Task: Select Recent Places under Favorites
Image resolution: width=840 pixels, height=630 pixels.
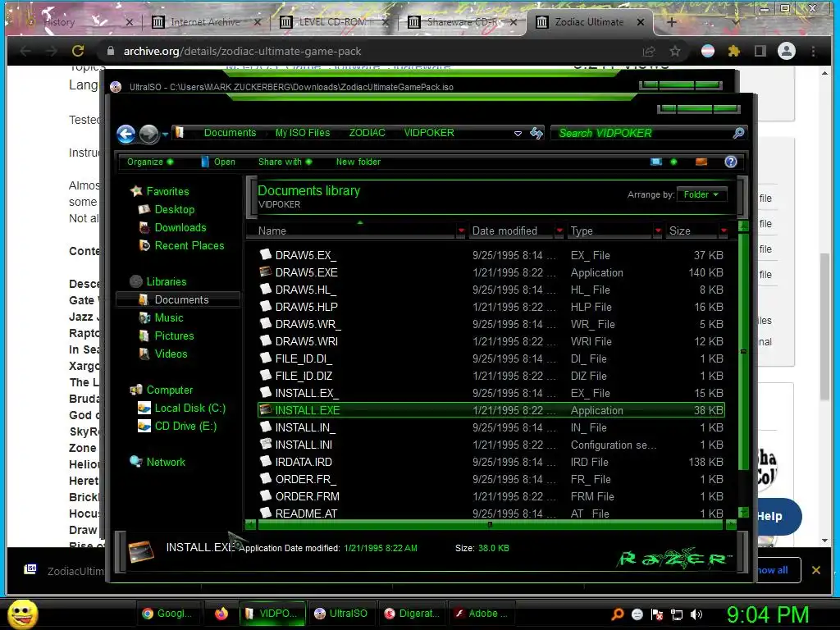Action: 181,245
